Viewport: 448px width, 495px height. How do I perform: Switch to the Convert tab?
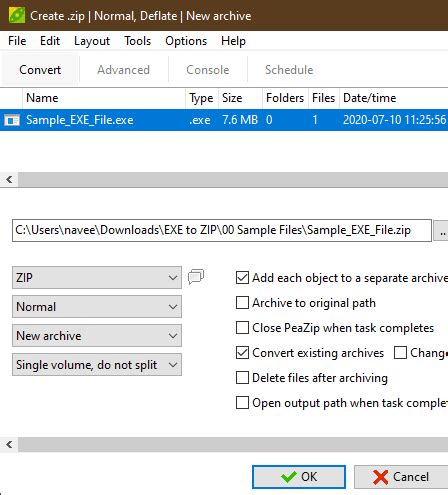40,70
